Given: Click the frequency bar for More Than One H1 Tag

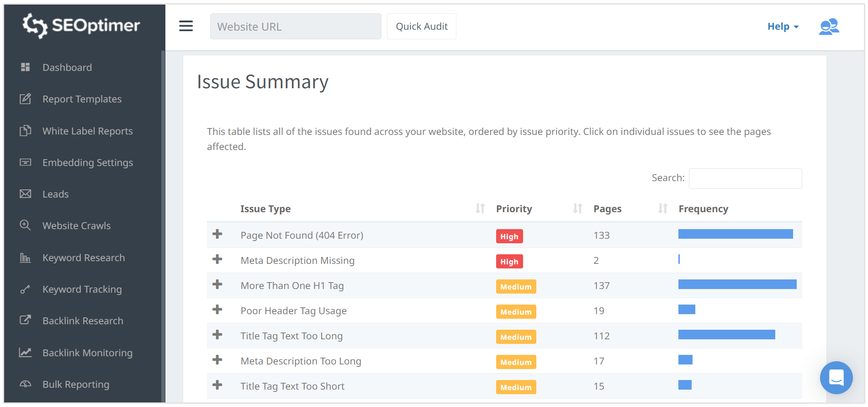Looking at the screenshot, I should [x=737, y=285].
